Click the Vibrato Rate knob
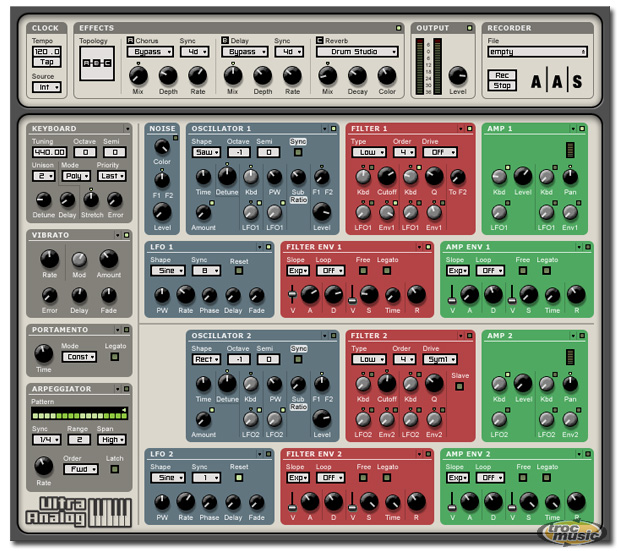This screenshot has height=551, width=620. (50, 261)
